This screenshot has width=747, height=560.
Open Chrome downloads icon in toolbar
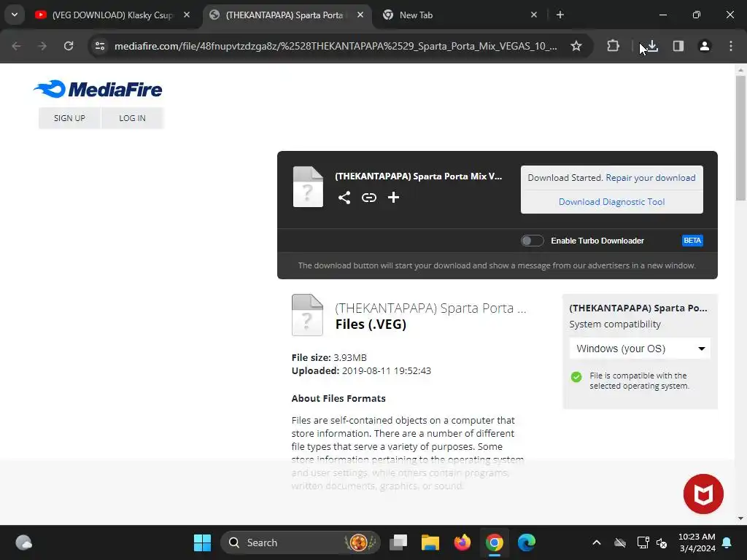[x=652, y=46]
